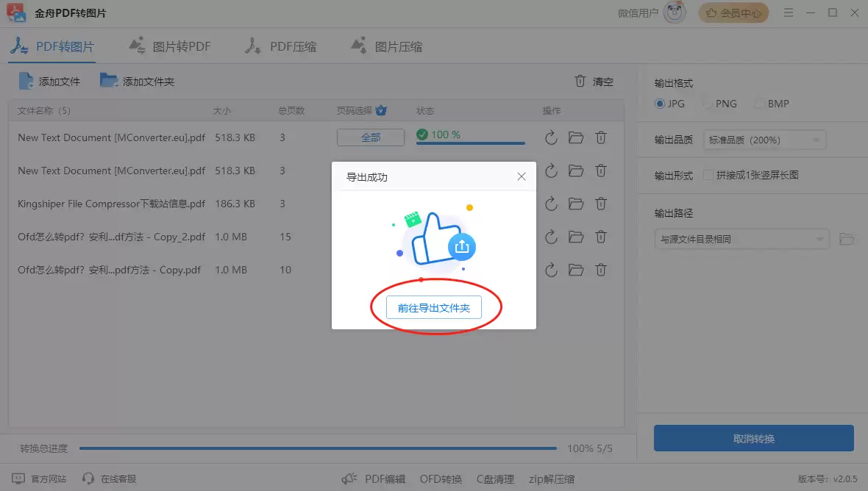Click the reconvert icon on the first PDF row
The height and width of the screenshot is (491, 868).
(x=551, y=137)
